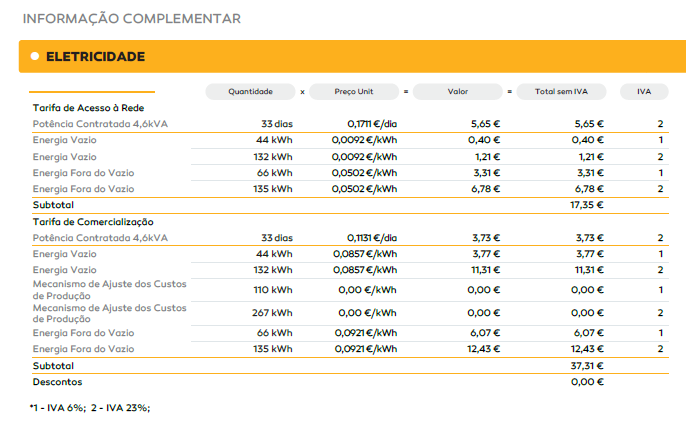This screenshot has height=426, width=686.
Task: Select the Preço Unit column header pill
Action: coord(353,91)
